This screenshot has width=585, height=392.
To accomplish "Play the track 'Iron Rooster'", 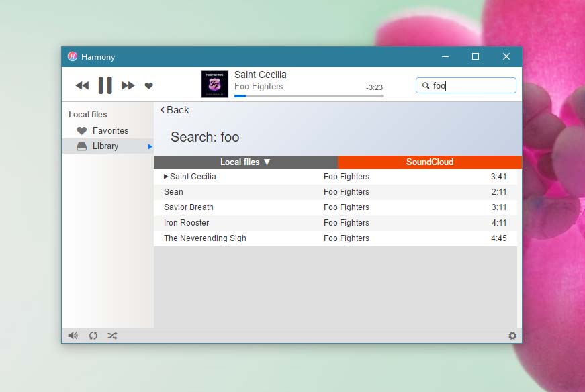I will coord(187,223).
